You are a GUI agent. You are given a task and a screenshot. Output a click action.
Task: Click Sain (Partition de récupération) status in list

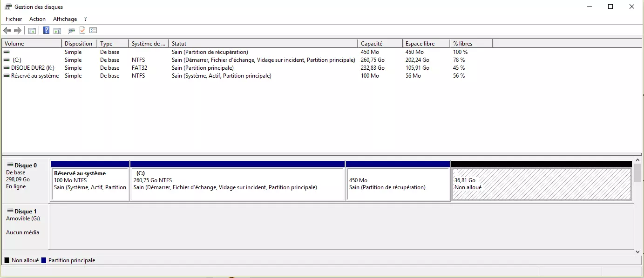pos(210,52)
